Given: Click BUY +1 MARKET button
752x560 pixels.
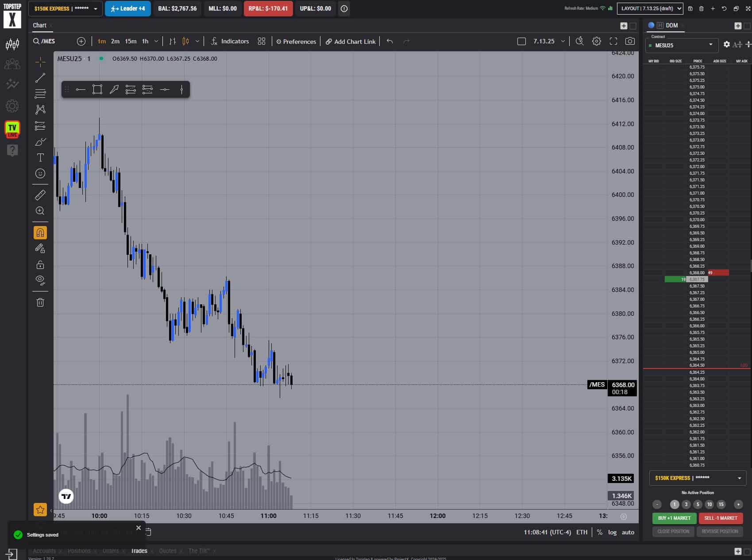Looking at the screenshot, I should click(x=674, y=518).
